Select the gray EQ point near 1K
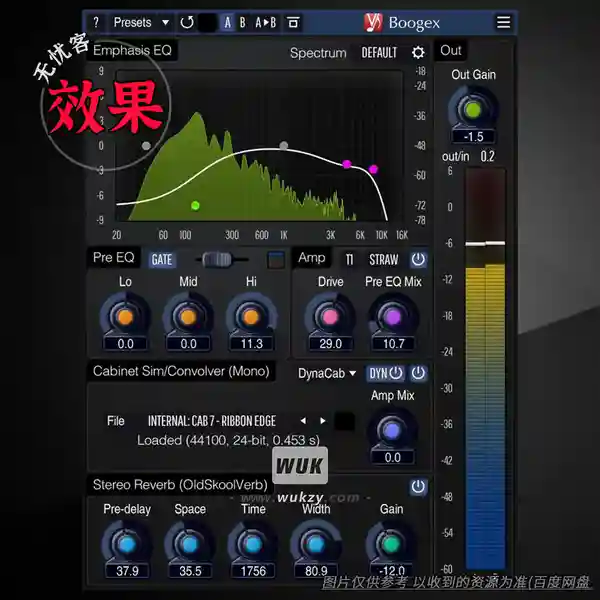The image size is (600, 600). [x=284, y=145]
